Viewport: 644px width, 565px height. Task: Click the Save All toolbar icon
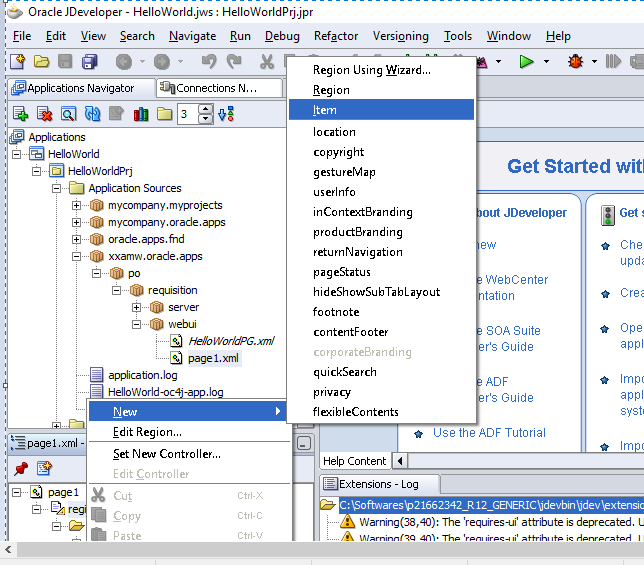pos(90,62)
